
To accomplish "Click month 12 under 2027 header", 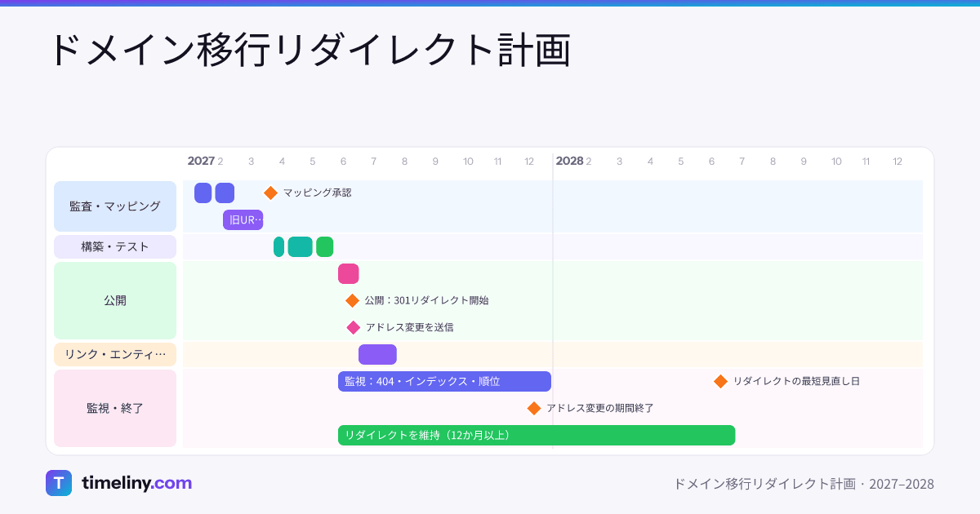I will click(529, 162).
